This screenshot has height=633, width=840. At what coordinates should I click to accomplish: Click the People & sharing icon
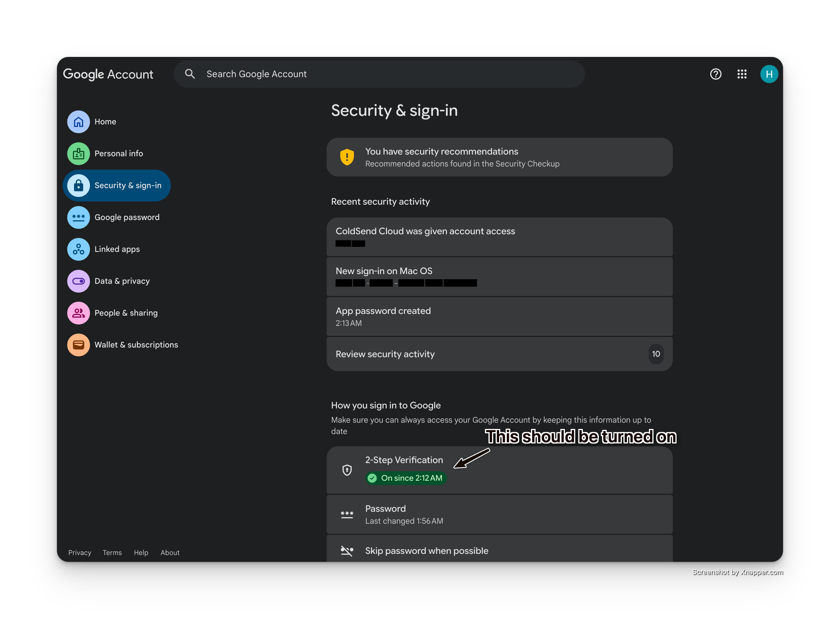pyautogui.click(x=79, y=313)
